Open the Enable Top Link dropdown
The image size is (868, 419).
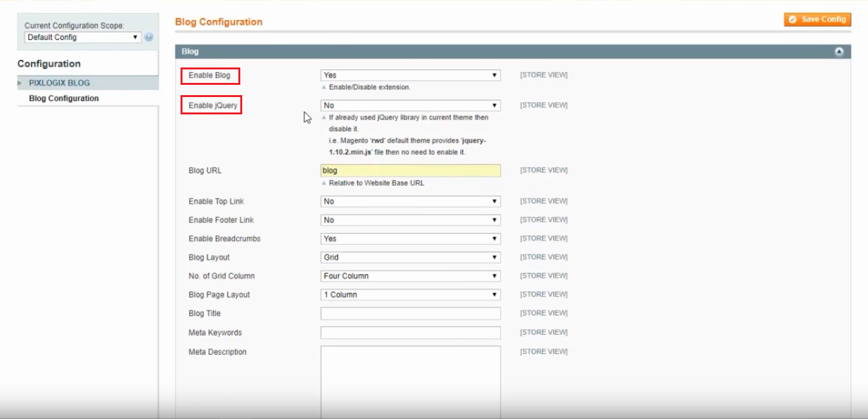point(409,201)
